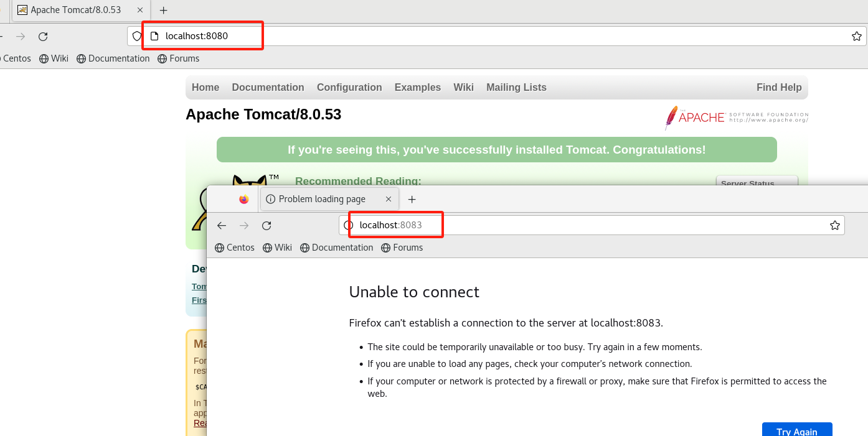Select the Problem loading page tab
The image size is (868, 436).
(x=321, y=199)
